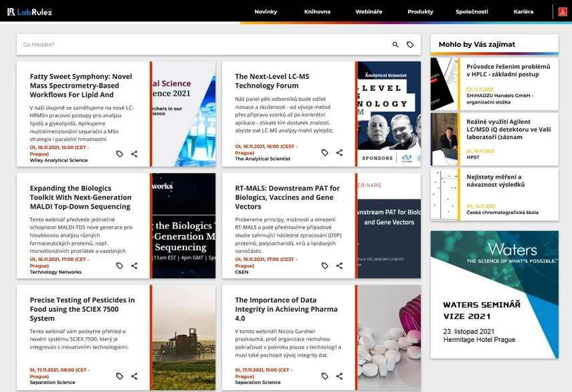Open 'Reálné využití Agilent LC/MSD iQ' sidebar item
This screenshot has width=572, height=392.
[x=508, y=129]
